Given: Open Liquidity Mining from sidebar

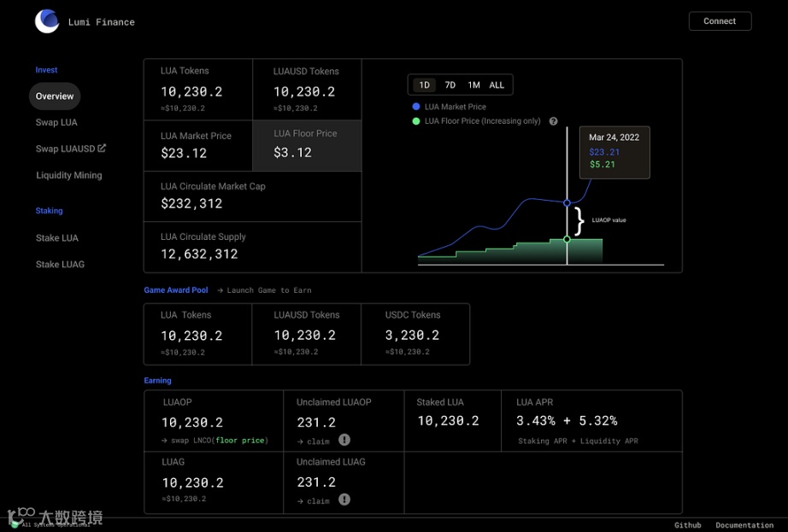Looking at the screenshot, I should coord(69,175).
